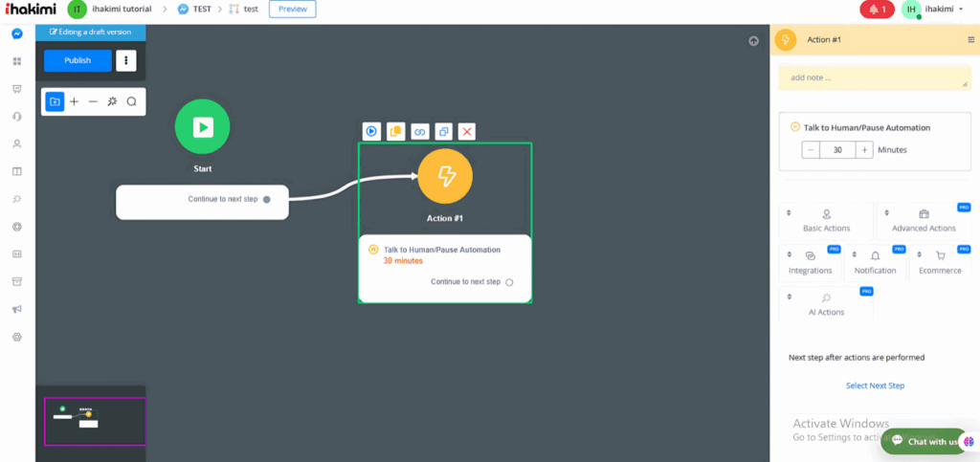Image resolution: width=980 pixels, height=462 pixels.
Task: Click the magic wand auto-arrange tool
Action: 112,101
